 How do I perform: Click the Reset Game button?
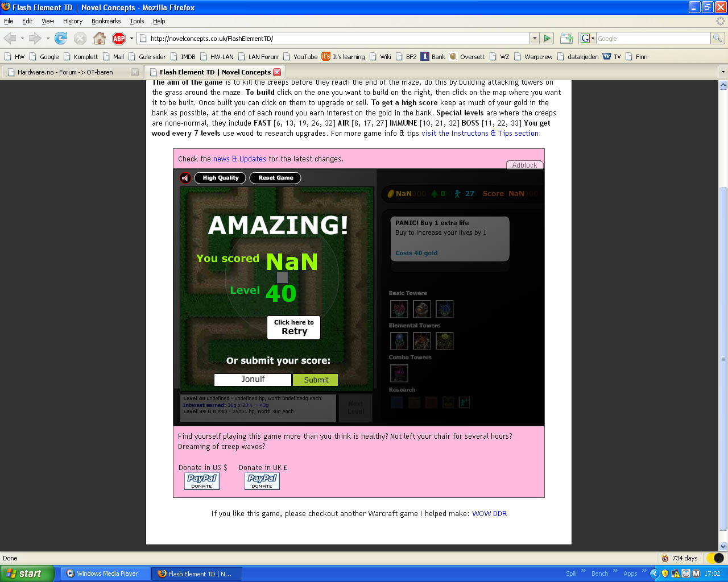pos(276,178)
